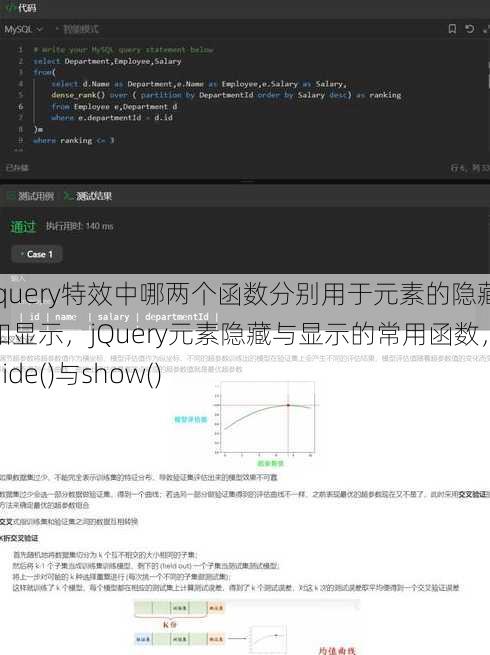Image resolution: width=490 pixels, height=655 pixels.
Task: Click the cursor position status 行6, 列33
Action: tap(469, 168)
